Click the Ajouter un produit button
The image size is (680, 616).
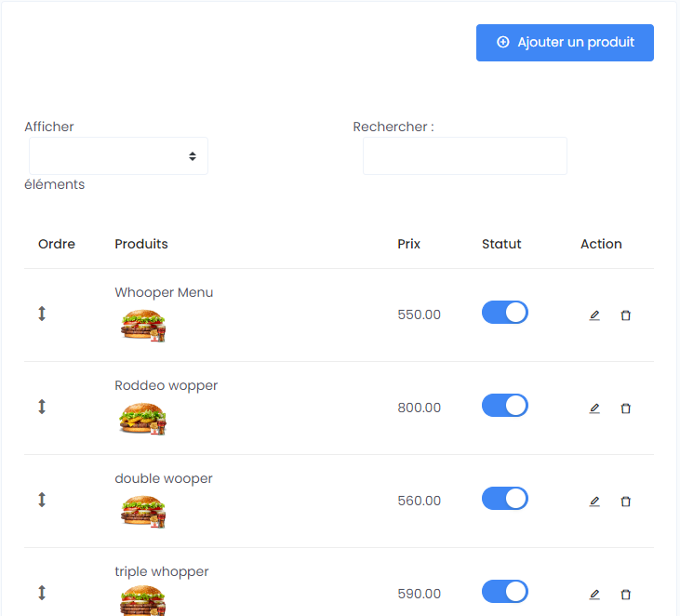click(x=565, y=43)
